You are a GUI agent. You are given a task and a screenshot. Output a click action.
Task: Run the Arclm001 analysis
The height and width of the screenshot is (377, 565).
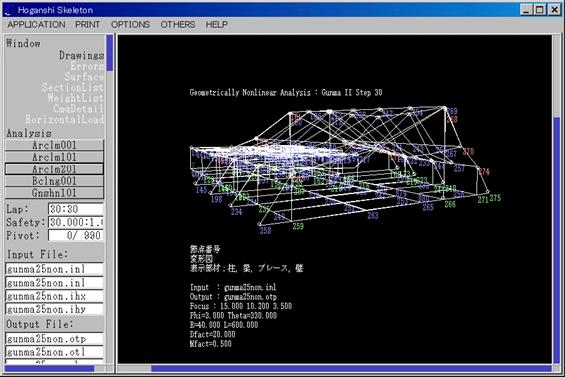tap(54, 145)
